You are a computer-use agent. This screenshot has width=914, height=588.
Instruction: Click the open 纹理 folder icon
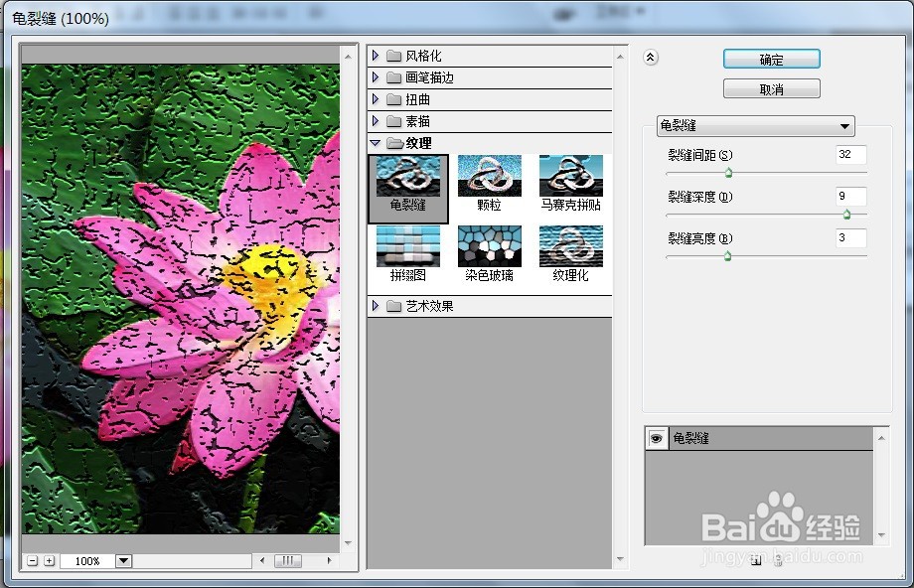click(x=394, y=143)
